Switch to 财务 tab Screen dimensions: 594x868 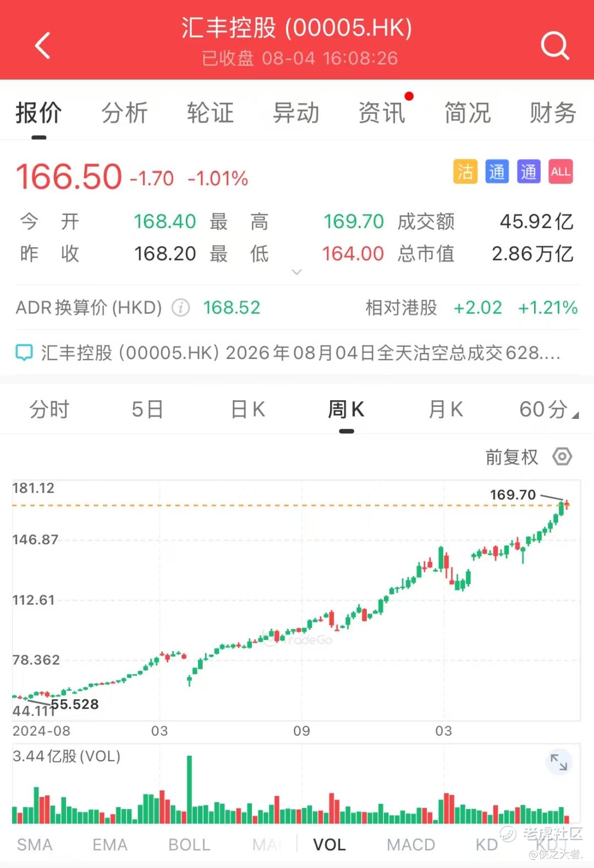553,113
